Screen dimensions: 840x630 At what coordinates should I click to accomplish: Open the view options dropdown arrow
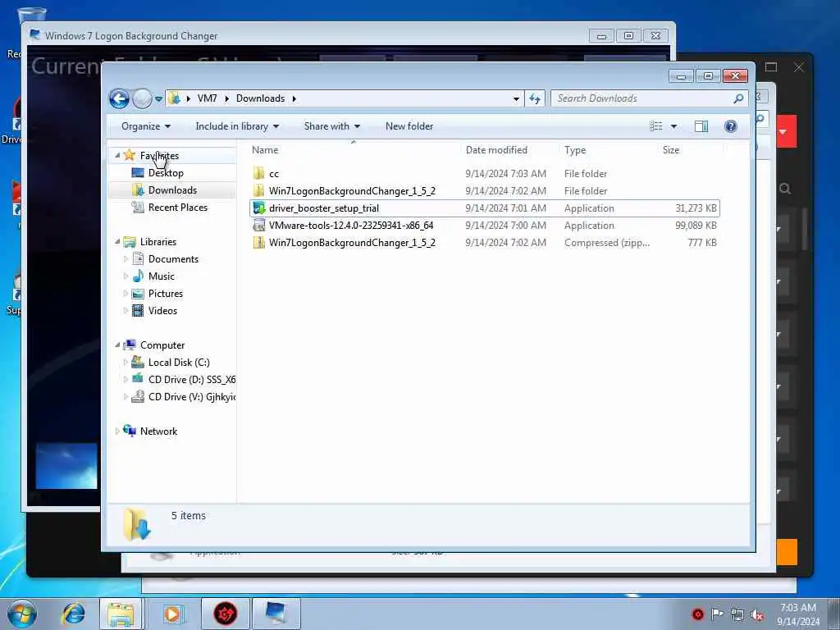[x=674, y=126]
